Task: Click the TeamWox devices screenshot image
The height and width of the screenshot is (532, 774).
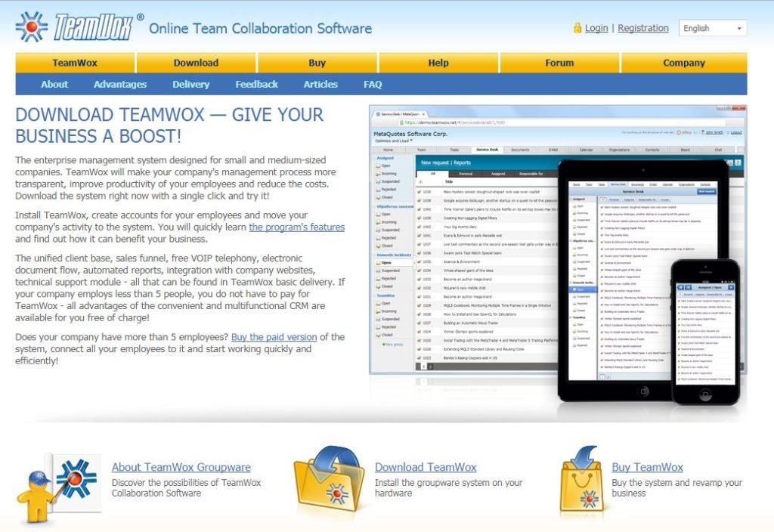Action: 558,255
